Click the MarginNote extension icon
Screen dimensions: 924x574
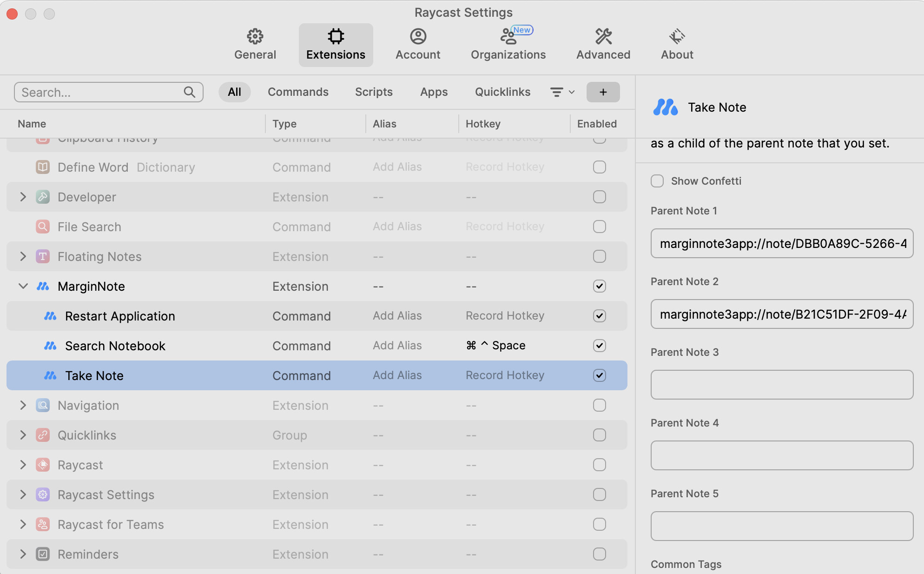click(x=43, y=286)
